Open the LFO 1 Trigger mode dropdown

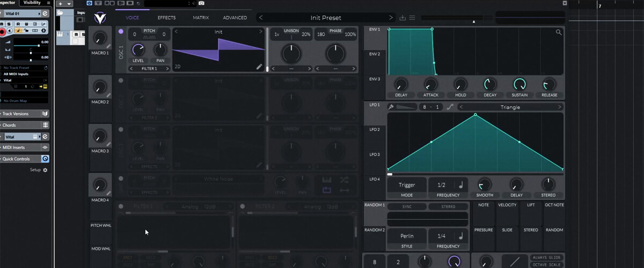click(x=407, y=185)
